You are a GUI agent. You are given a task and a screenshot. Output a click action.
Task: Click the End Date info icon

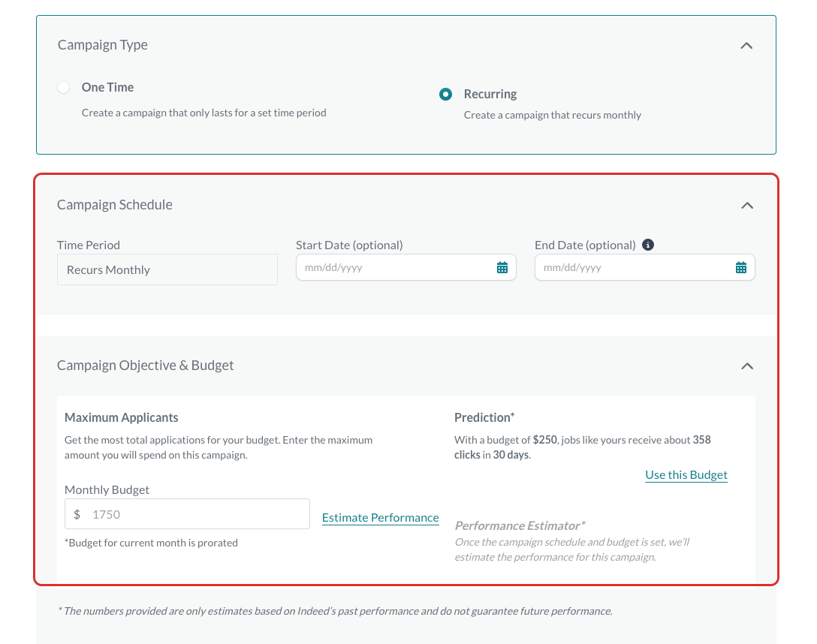click(x=647, y=245)
